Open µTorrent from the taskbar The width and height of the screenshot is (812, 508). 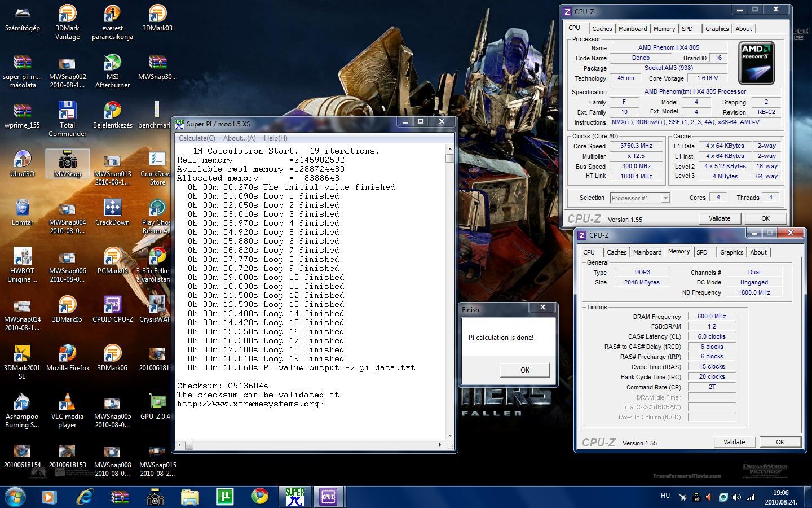[x=224, y=497]
